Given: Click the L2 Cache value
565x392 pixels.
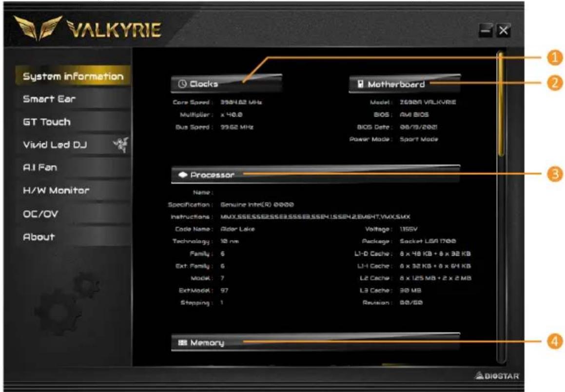Looking at the screenshot, I should click(x=435, y=278).
